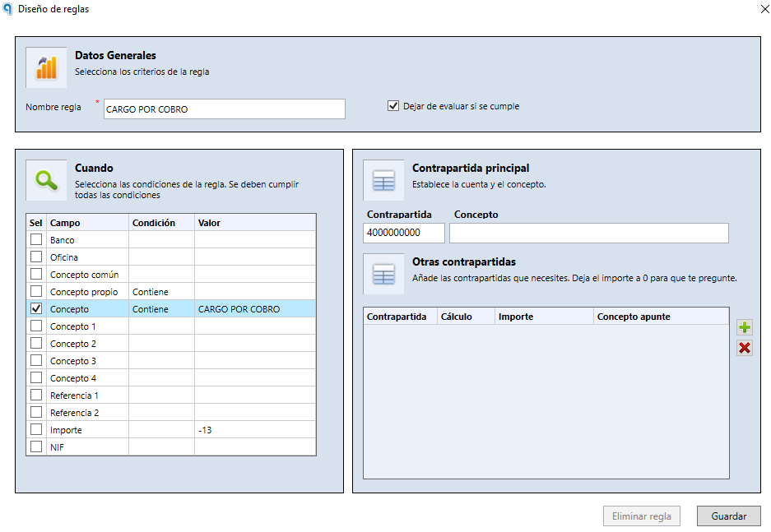
Task: Remove contrapartida with red X icon
Action: 745,348
